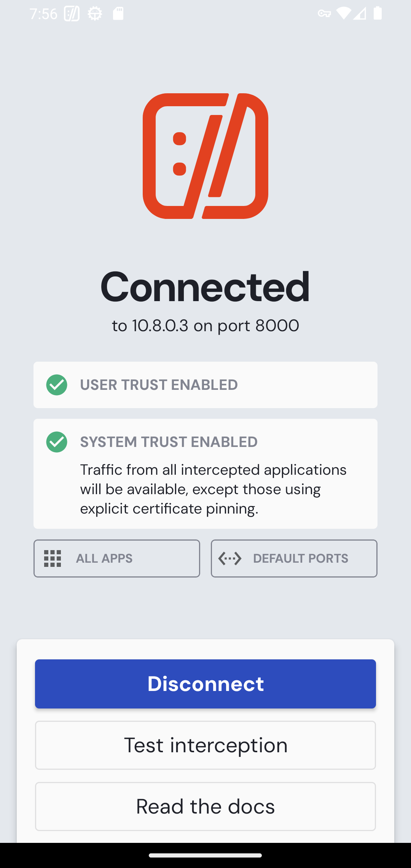The height and width of the screenshot is (868, 411).
Task: Tap the VPN key icon in status bar
Action: point(324,14)
